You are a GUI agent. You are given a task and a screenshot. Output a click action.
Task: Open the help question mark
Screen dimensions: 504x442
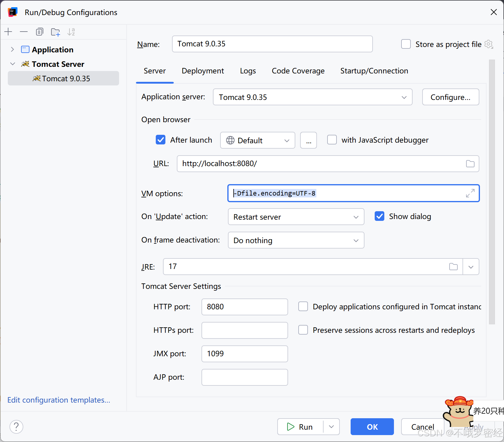point(16,427)
